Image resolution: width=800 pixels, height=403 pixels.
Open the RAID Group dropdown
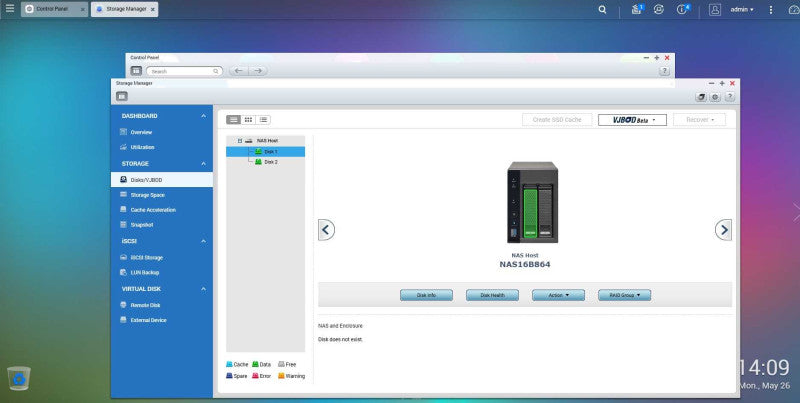[x=624, y=295]
